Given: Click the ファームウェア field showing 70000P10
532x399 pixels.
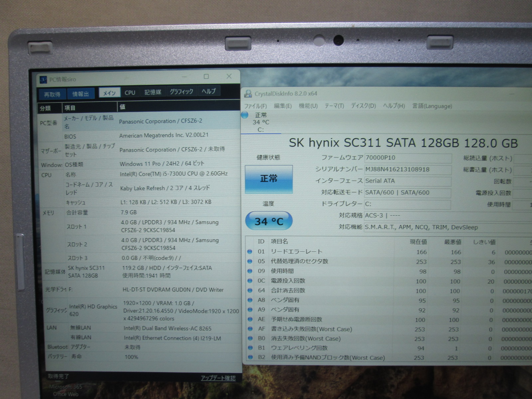Looking at the screenshot, I should 408,158.
